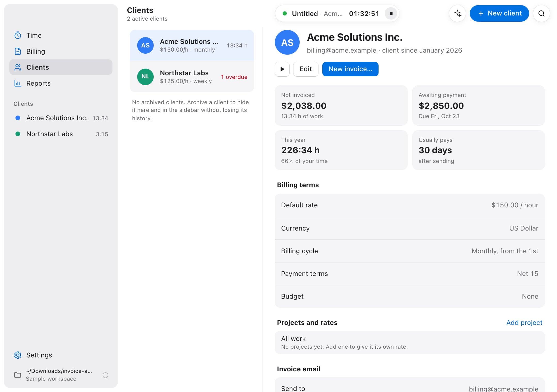Image resolution: width=557 pixels, height=392 pixels.
Task: Click the '1 overdue' label
Action: [234, 77]
